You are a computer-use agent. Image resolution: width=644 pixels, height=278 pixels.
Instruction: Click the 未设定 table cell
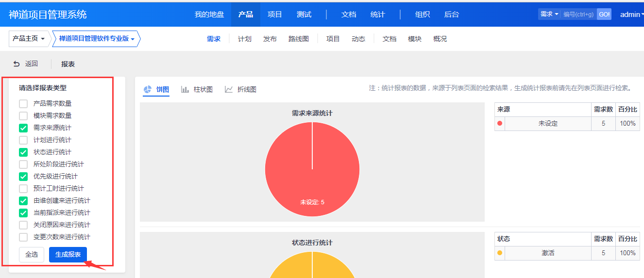[x=548, y=124]
